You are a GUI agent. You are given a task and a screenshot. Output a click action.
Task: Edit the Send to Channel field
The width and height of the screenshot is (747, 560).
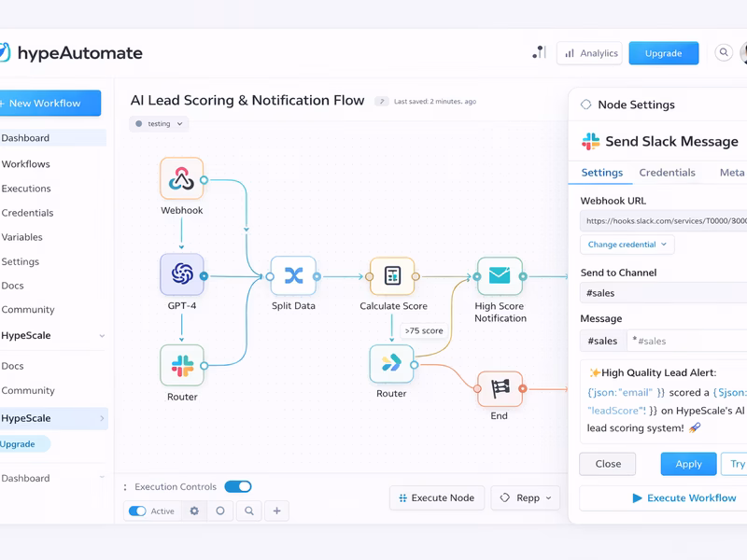point(665,293)
